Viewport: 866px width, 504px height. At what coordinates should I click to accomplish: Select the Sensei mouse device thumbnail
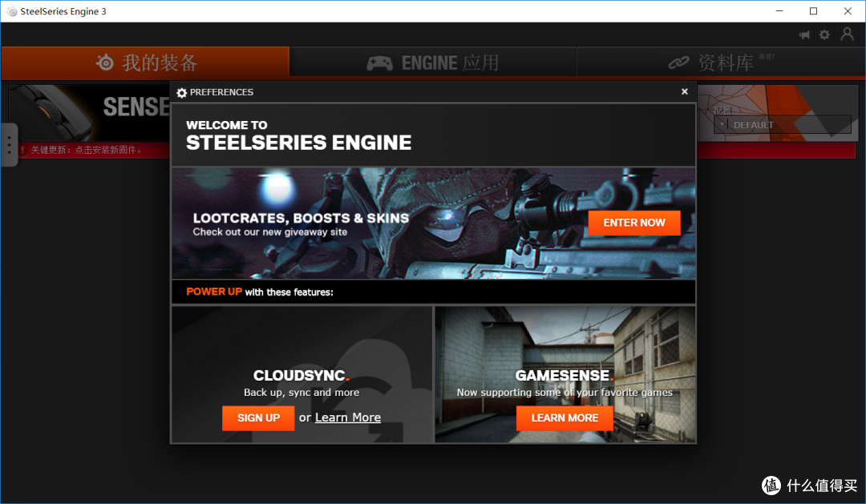[x=50, y=112]
